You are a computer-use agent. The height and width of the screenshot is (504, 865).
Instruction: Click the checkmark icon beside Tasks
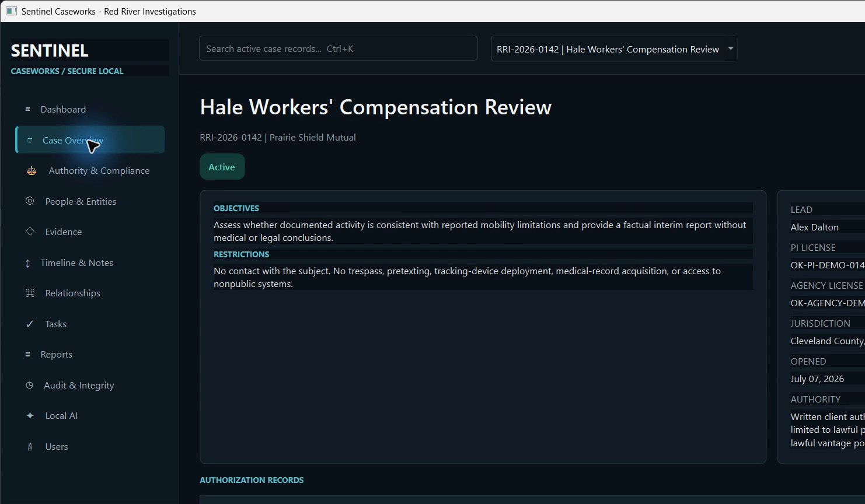pyautogui.click(x=30, y=324)
